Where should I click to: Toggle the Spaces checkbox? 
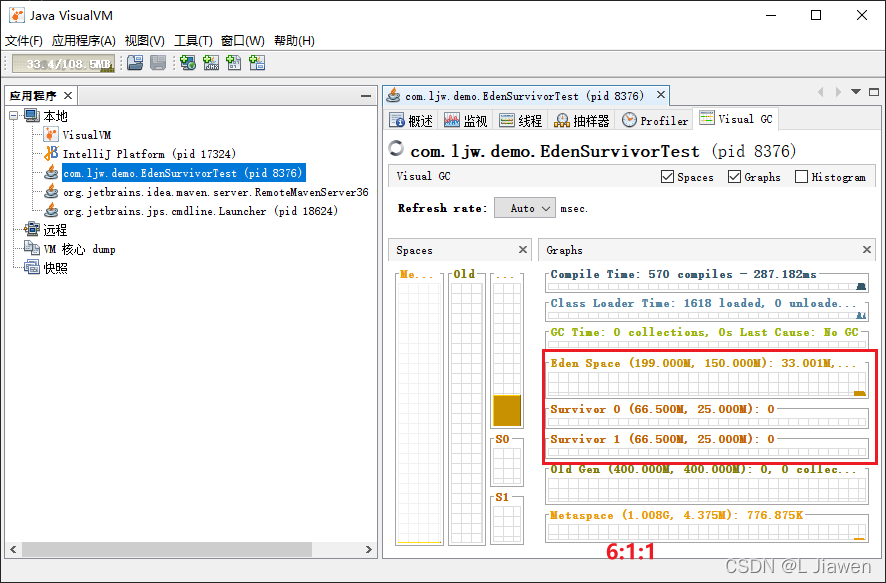[x=667, y=177]
